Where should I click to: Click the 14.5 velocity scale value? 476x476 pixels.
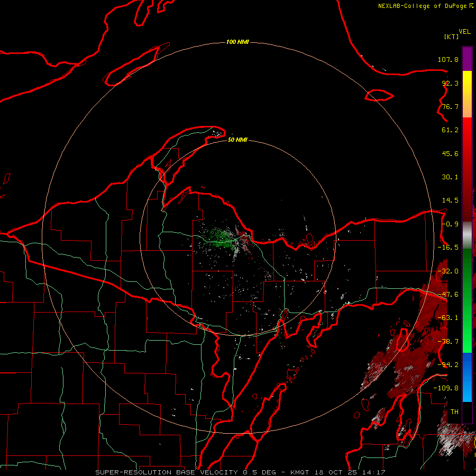pyautogui.click(x=450, y=200)
